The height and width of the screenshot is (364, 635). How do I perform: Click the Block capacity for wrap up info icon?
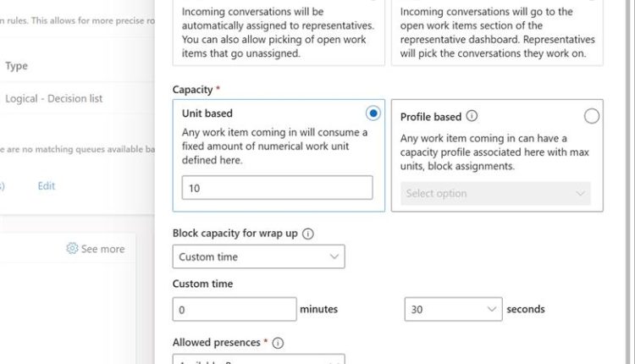[x=308, y=234]
